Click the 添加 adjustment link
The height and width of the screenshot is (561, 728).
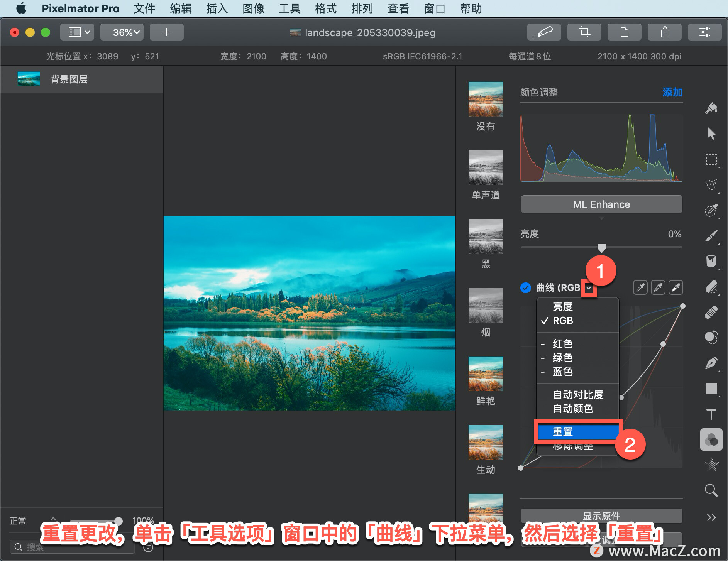[672, 92]
